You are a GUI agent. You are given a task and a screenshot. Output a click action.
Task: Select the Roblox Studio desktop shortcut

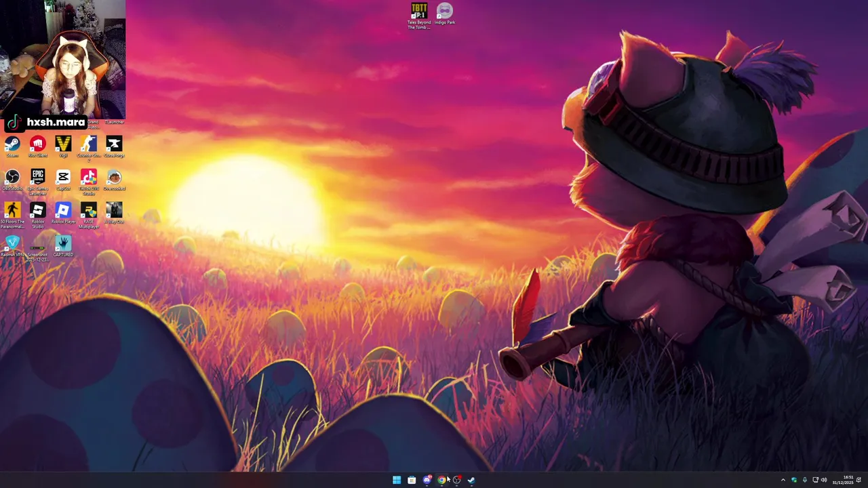38,216
